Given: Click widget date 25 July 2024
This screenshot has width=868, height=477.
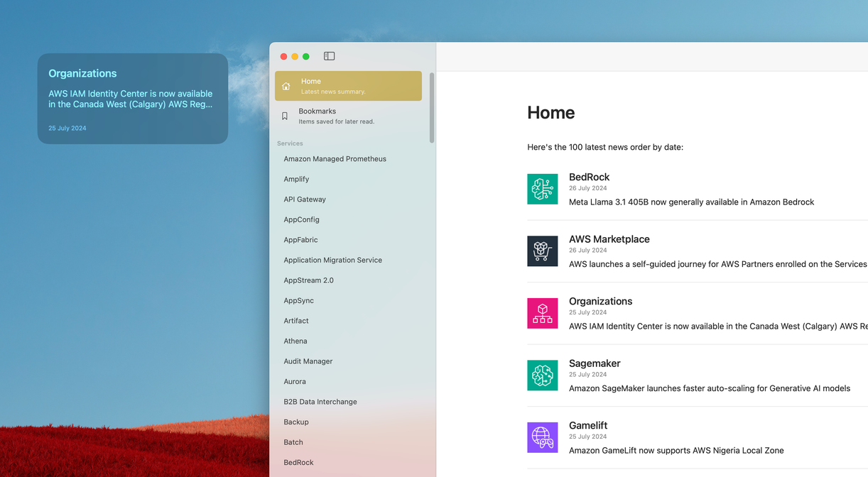Looking at the screenshot, I should click(67, 128).
